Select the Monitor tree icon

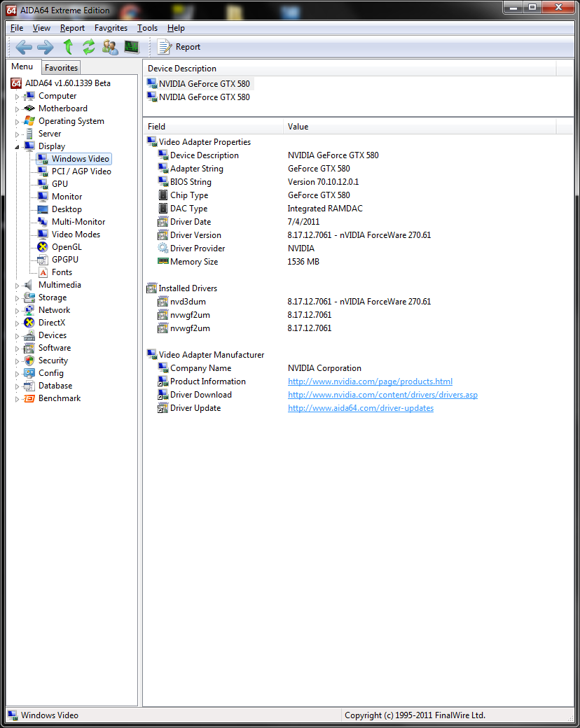point(43,197)
